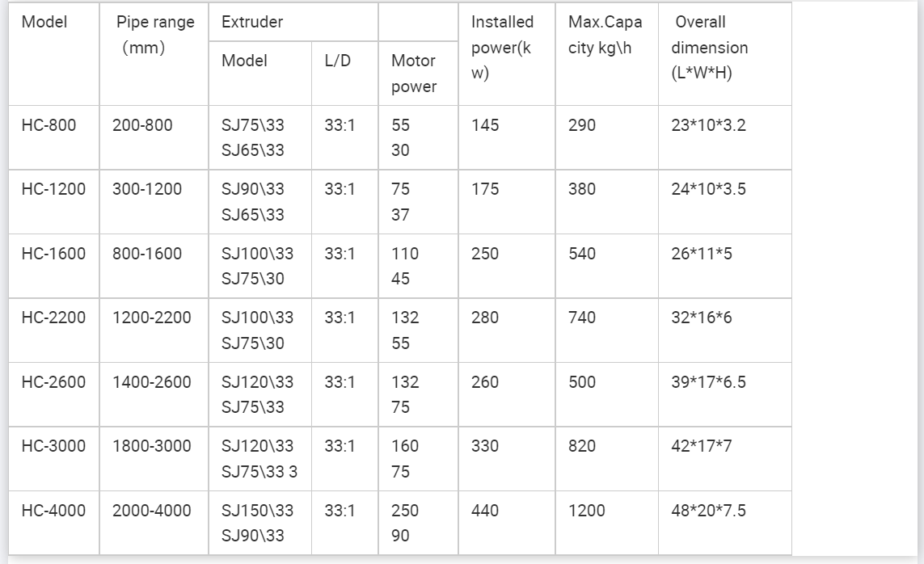Click the 440 installed power cell
This screenshot has height=564, width=924.
[x=485, y=511]
